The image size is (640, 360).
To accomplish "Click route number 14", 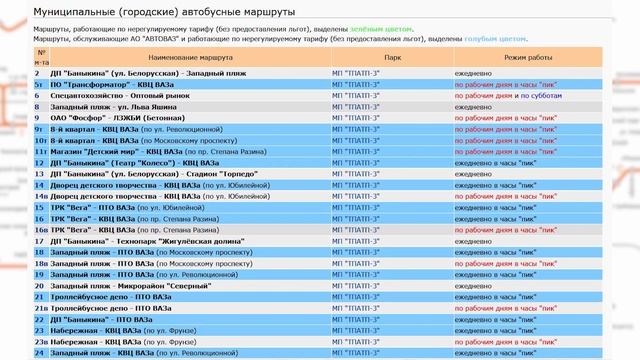I will click(x=39, y=185).
